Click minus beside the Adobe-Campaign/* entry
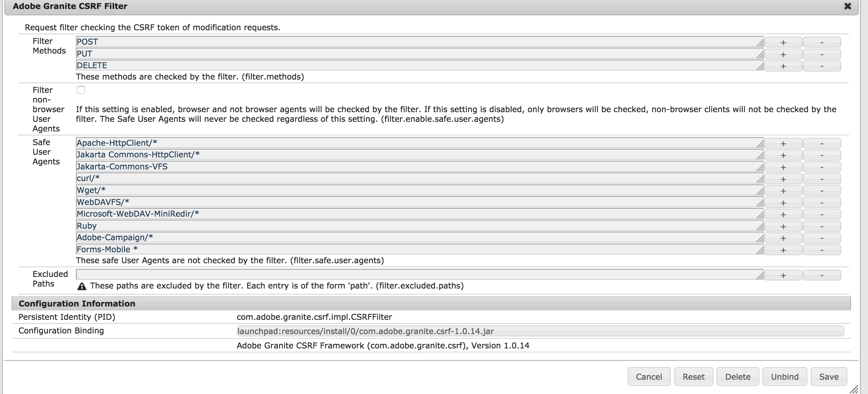 pyautogui.click(x=821, y=238)
